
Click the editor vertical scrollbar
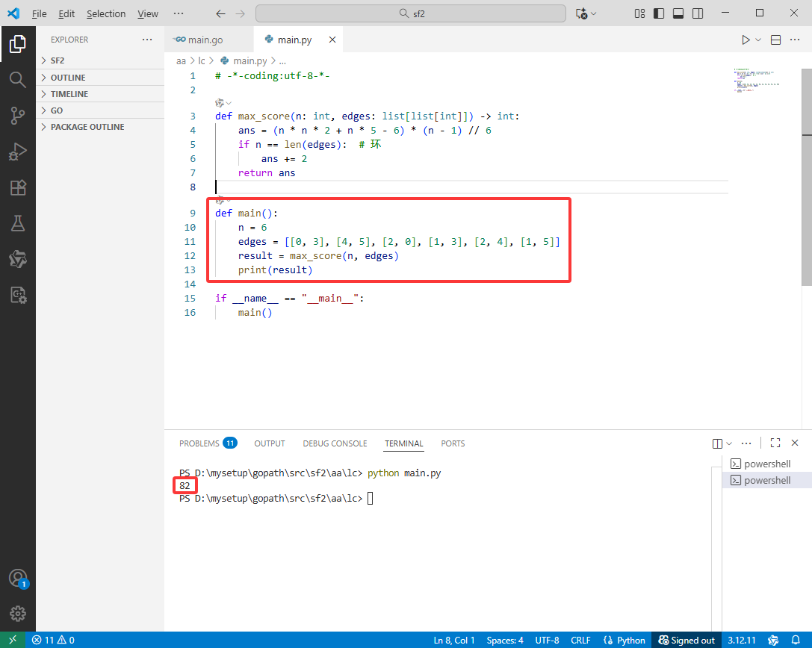[x=806, y=177]
